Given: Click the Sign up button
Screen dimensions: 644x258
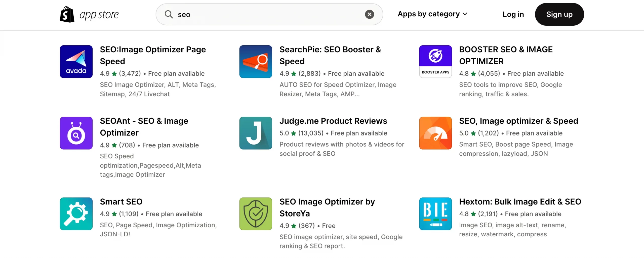Looking at the screenshot, I should (x=559, y=14).
